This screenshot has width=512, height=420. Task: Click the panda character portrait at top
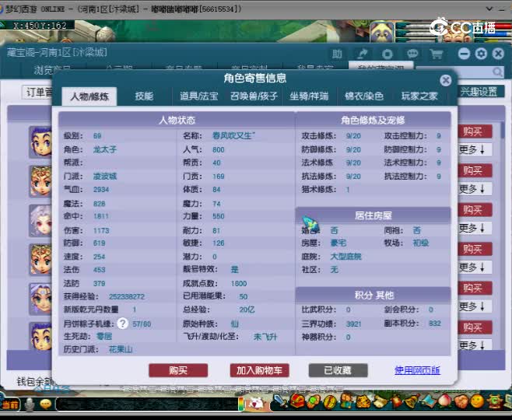pos(381,32)
